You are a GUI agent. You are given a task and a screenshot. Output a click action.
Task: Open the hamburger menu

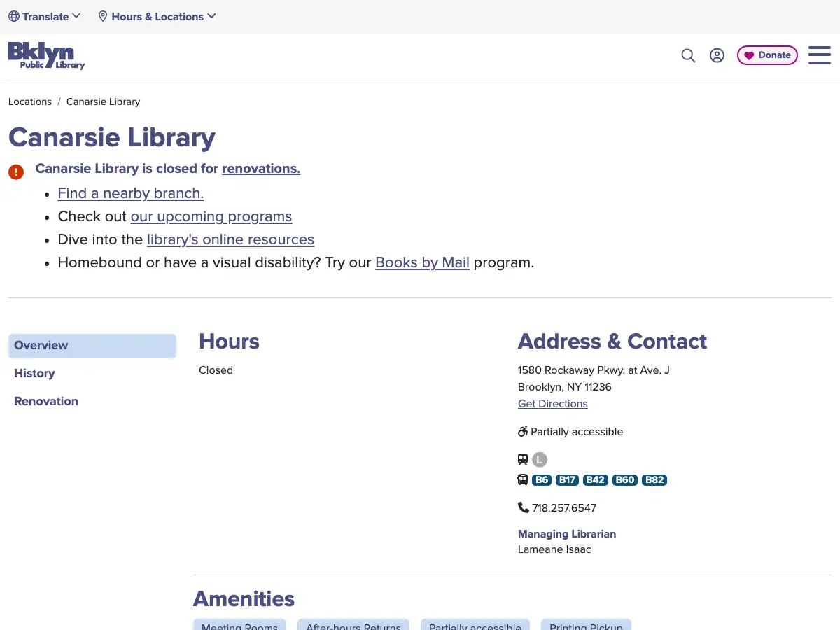coord(820,55)
